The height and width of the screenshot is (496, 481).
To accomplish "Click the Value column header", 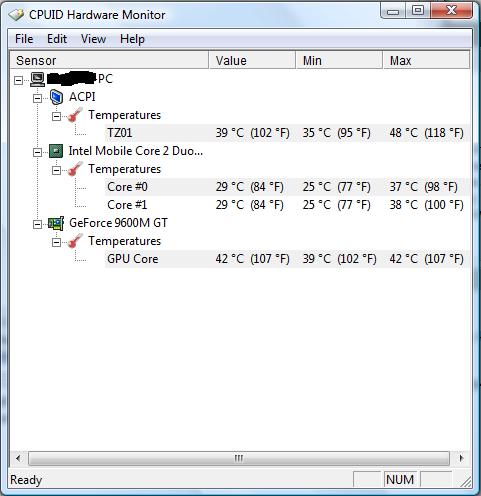I will pos(252,60).
